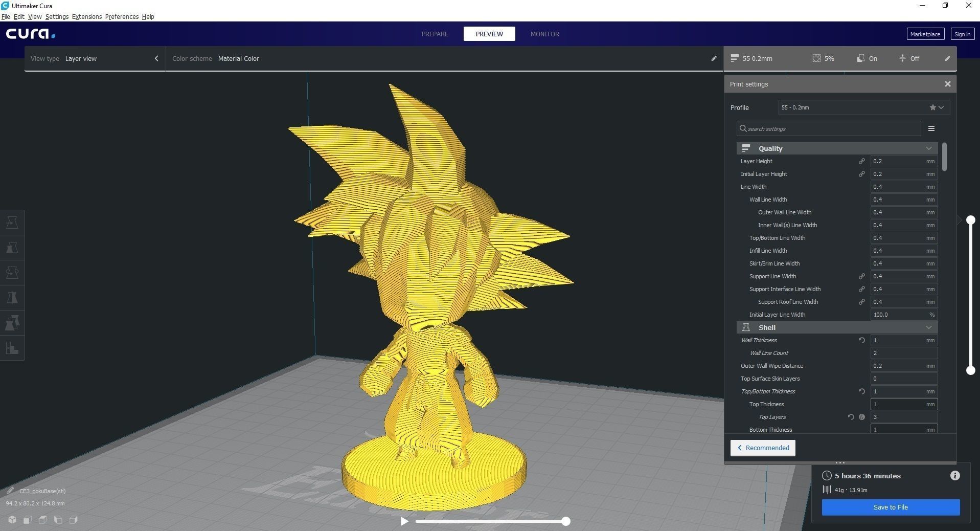Click link icon beside Initial Layer Height

(x=861, y=174)
